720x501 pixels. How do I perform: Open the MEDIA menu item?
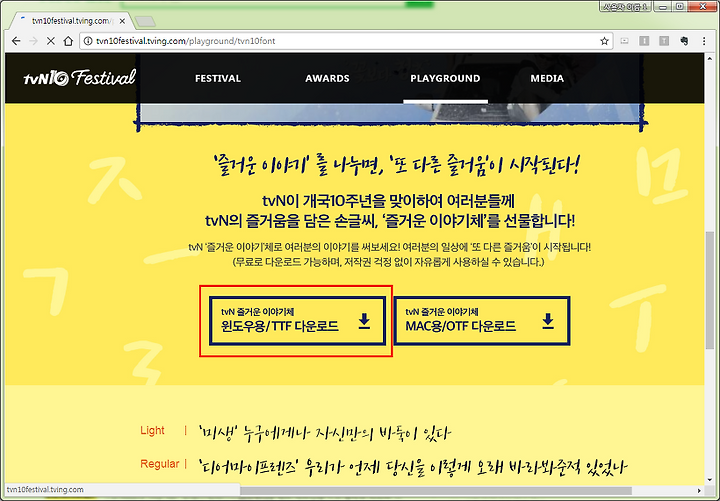[x=547, y=78]
